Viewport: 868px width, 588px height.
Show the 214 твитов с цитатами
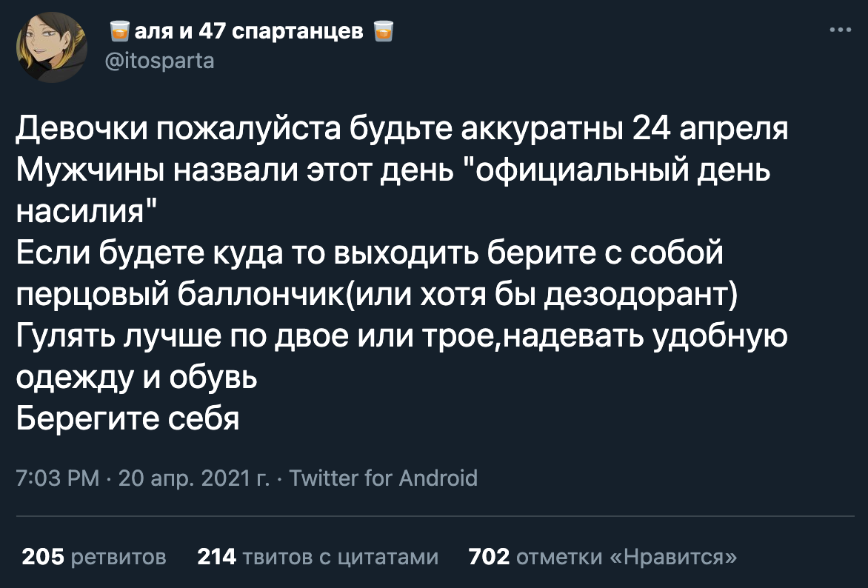318,556
